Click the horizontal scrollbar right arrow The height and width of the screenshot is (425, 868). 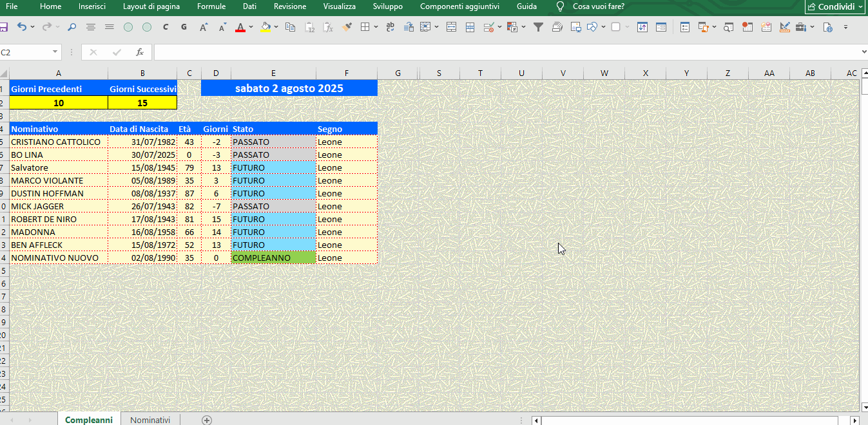point(855,420)
